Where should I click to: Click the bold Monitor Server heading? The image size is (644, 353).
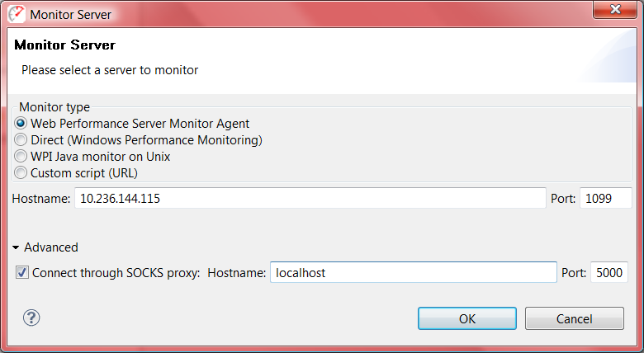pyautogui.click(x=65, y=45)
